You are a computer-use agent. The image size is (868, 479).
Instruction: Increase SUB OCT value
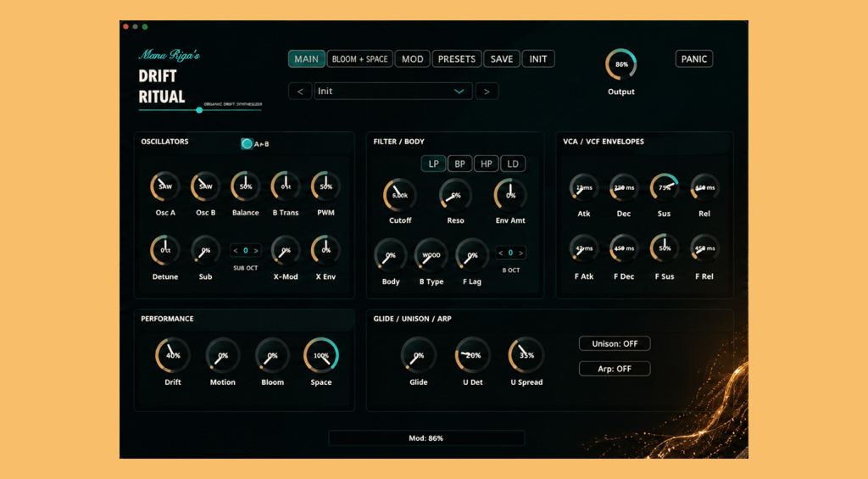click(256, 251)
